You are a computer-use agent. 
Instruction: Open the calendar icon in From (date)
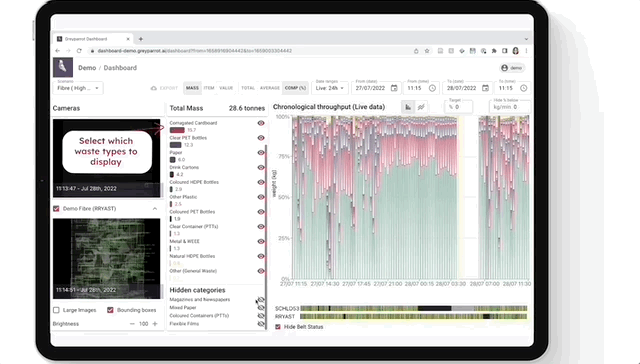coord(394,88)
